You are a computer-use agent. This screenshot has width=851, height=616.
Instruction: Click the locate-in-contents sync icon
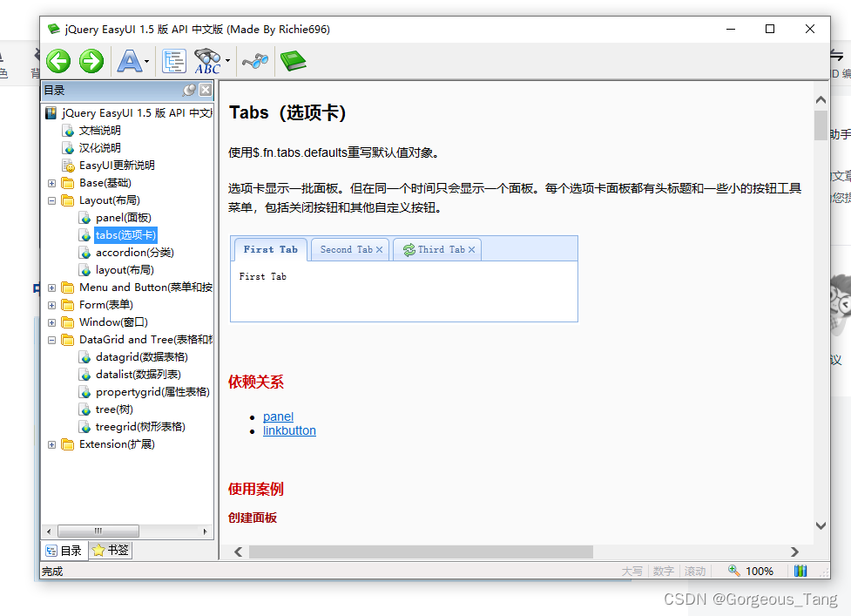[173, 61]
